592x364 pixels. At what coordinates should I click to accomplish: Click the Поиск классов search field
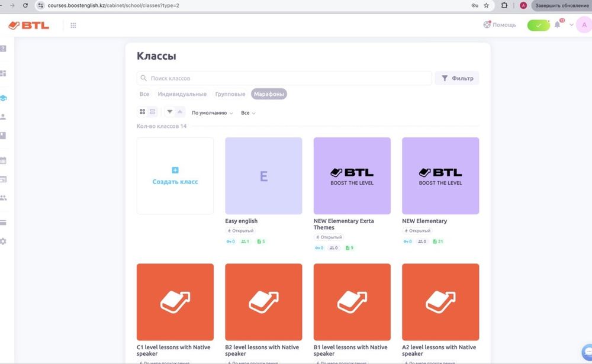[x=284, y=78]
